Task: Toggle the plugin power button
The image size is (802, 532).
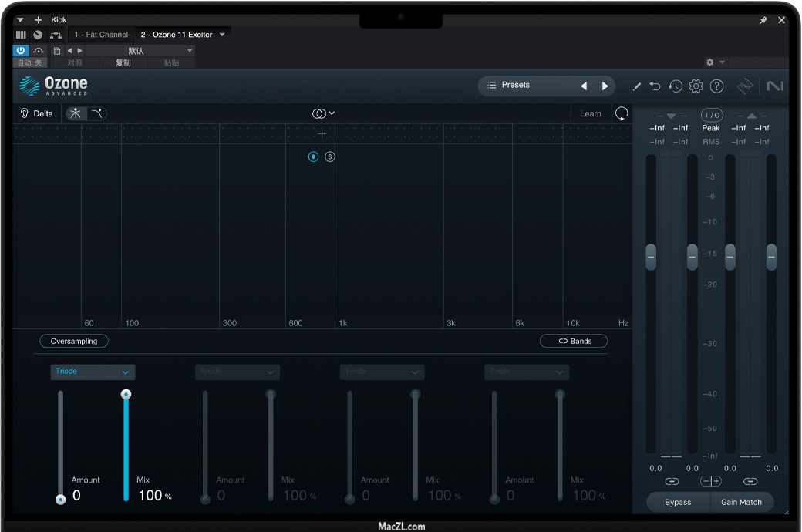Action: (21, 50)
